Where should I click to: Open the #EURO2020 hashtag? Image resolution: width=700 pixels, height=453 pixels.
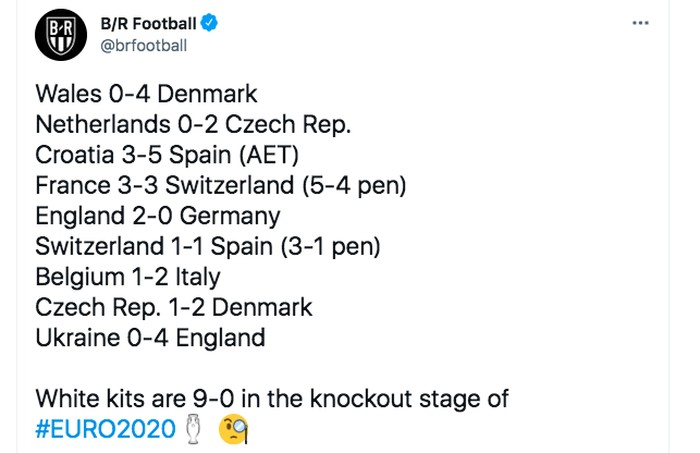107,430
